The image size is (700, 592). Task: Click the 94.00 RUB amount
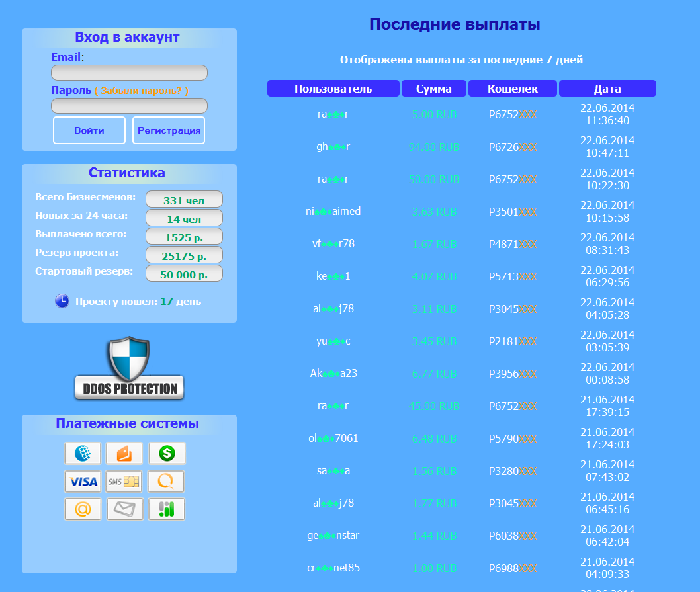click(x=434, y=148)
